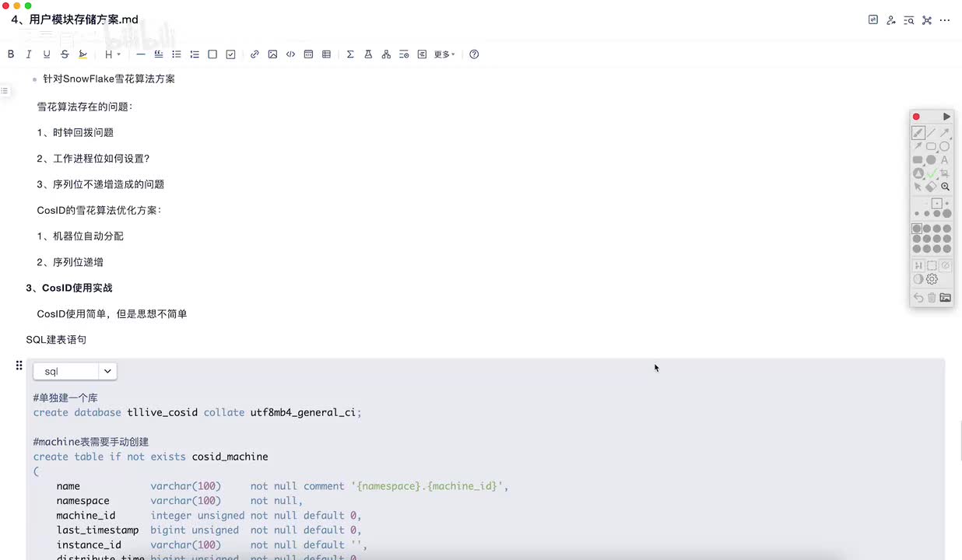Grab the code block drag handle
Viewport: 962px width, 560px height.
[19, 366]
